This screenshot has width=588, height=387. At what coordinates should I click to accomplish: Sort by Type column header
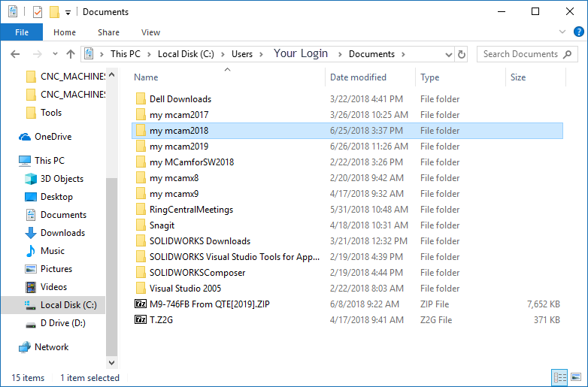[x=430, y=77]
